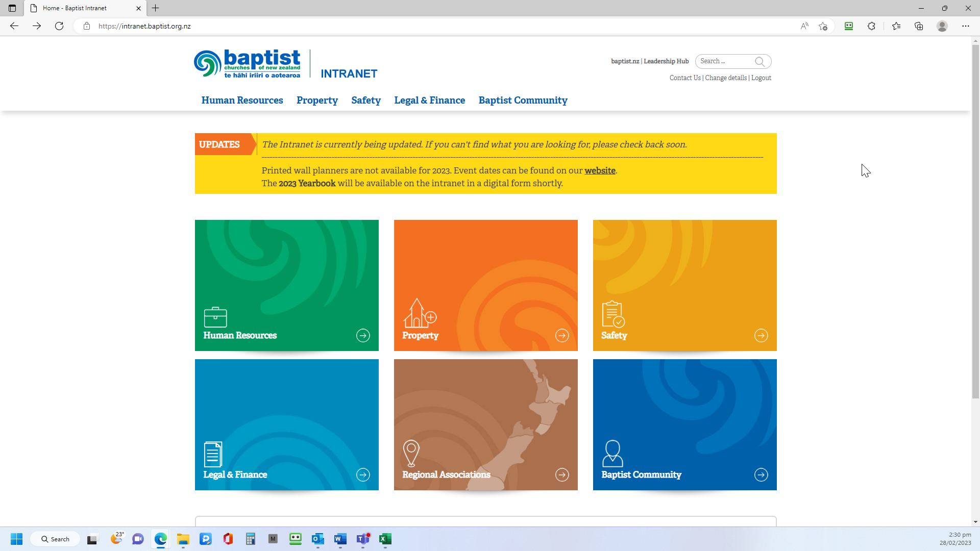Click the search magnifier icon

tap(760, 61)
